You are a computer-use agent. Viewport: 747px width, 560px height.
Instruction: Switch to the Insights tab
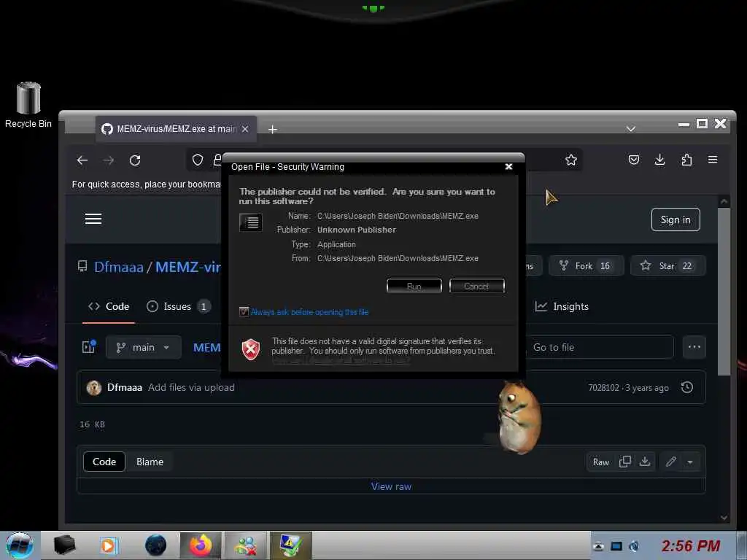[x=562, y=307]
